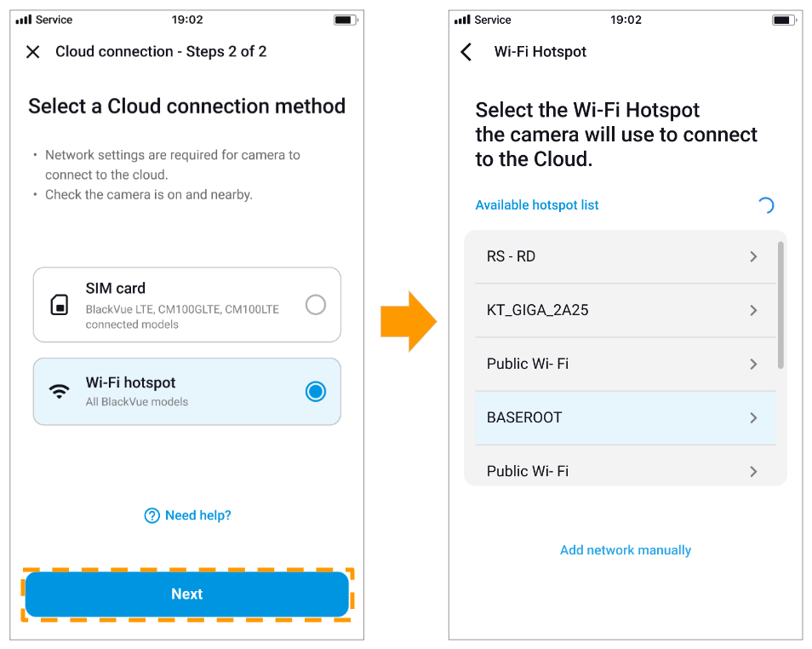Viewport: 812px width, 649px height.
Task: Click the Next button
Action: click(187, 594)
